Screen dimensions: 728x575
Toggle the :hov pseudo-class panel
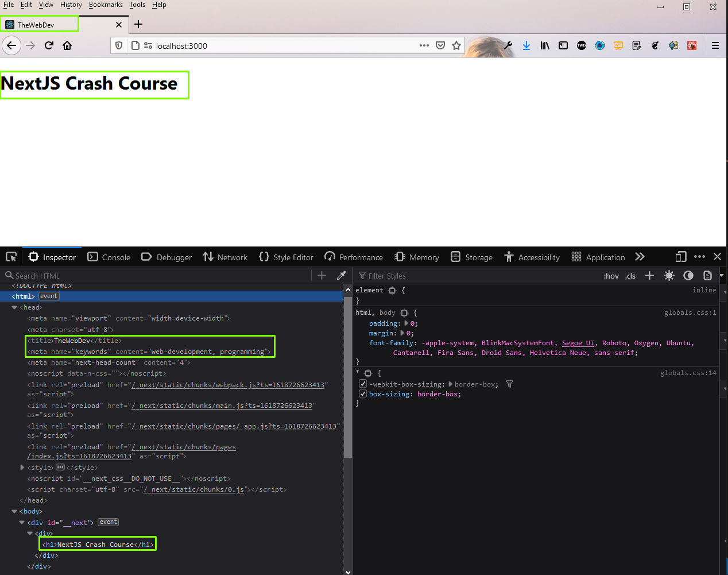[x=611, y=276]
